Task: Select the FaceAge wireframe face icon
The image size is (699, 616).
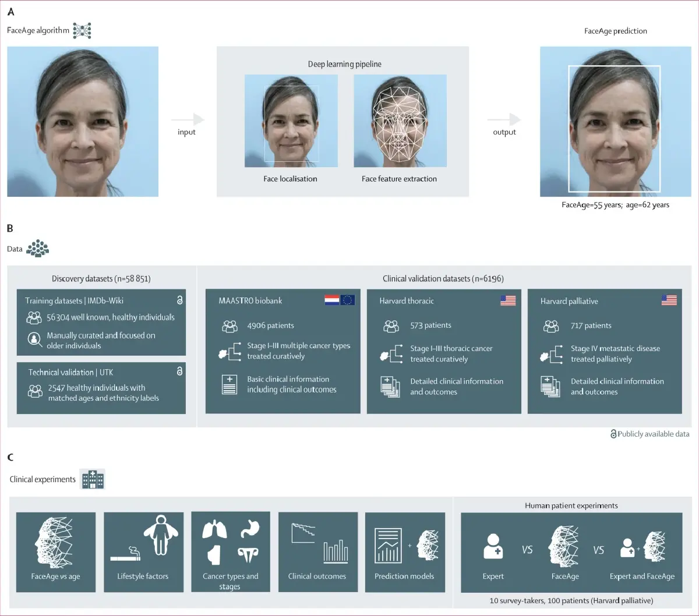Action: (x=564, y=546)
